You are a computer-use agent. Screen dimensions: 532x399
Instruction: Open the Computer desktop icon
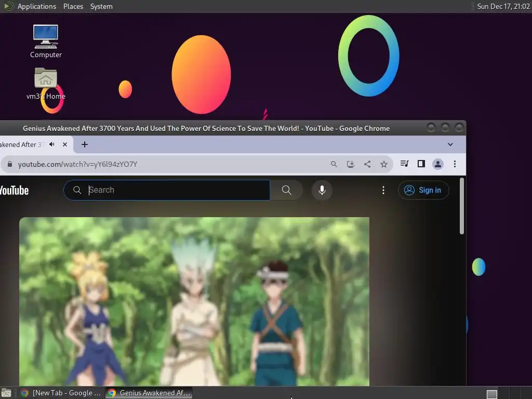coord(46,41)
